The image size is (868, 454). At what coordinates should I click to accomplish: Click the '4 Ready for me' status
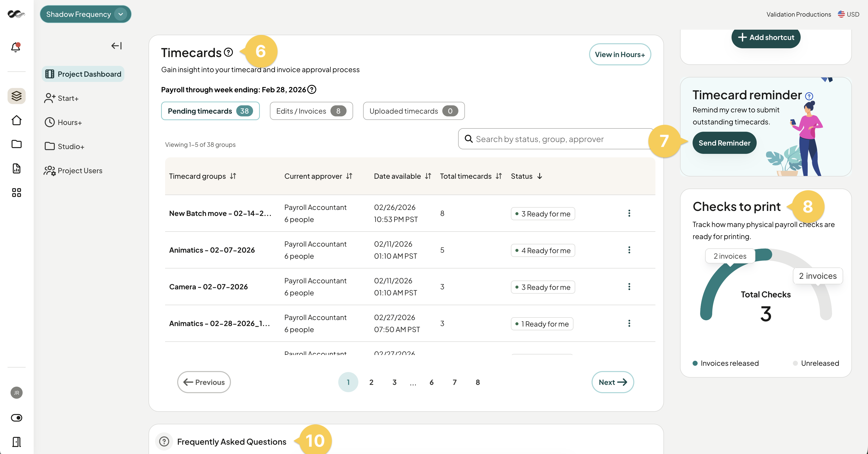(x=543, y=250)
